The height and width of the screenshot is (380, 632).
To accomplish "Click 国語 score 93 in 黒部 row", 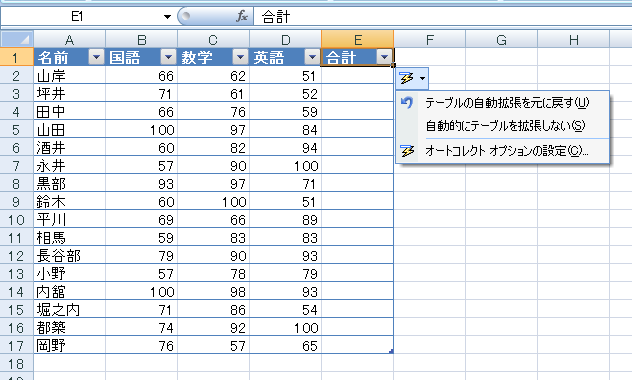I will [141, 183].
